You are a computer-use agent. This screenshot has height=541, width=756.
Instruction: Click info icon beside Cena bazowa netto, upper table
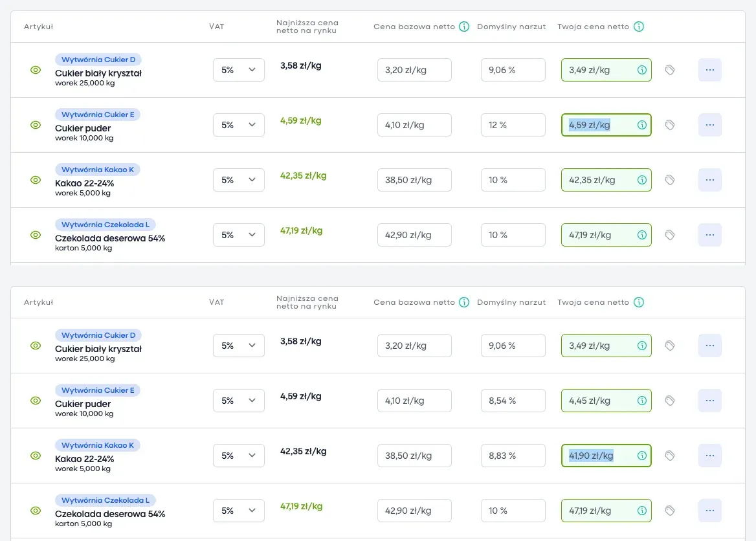(x=464, y=27)
